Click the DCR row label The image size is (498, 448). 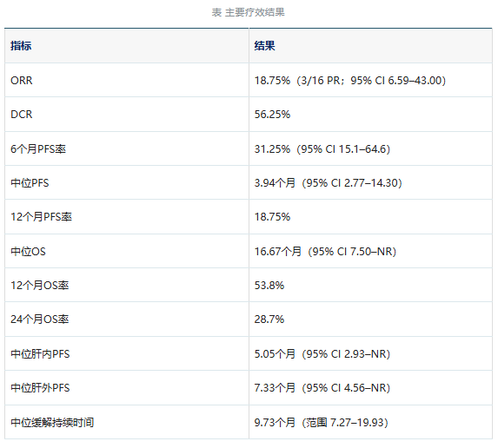coord(22,115)
